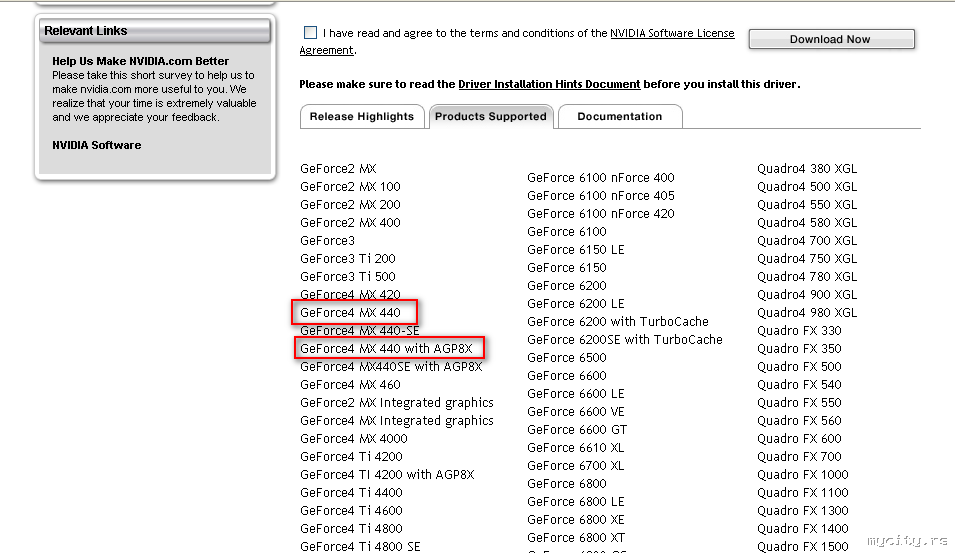Select the GeForce 6600 LE entry

click(x=576, y=393)
